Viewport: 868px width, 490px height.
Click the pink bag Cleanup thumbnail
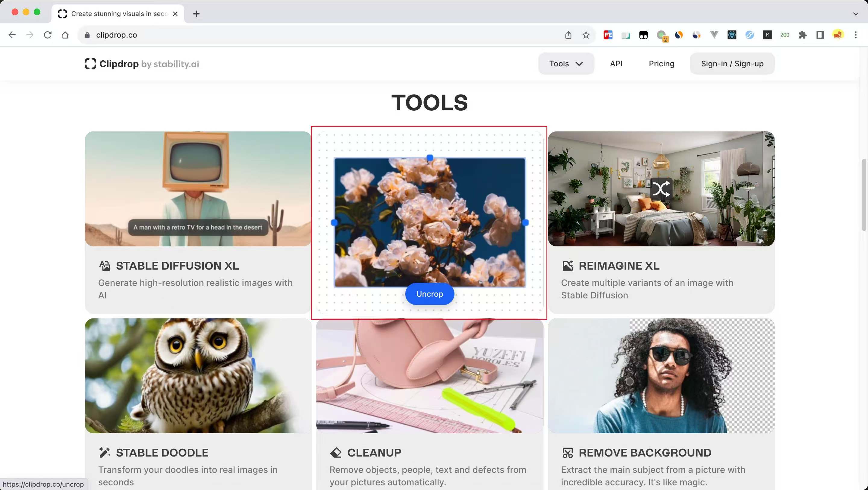[429, 376]
